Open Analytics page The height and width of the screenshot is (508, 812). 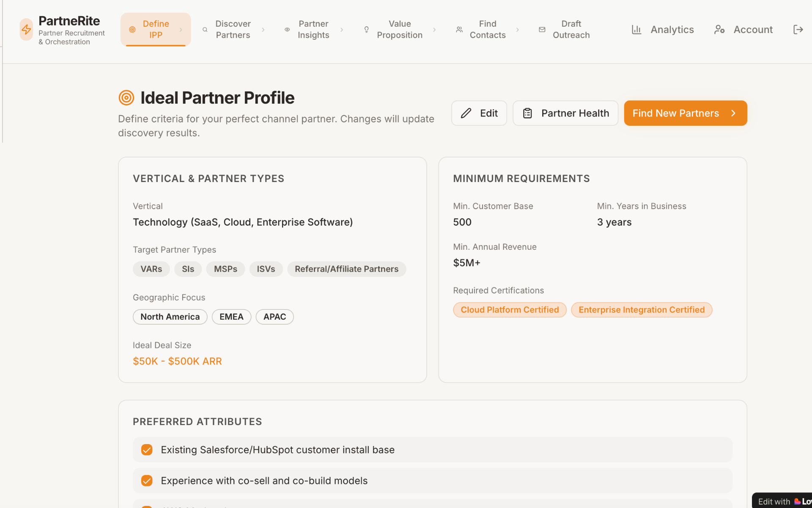click(663, 30)
